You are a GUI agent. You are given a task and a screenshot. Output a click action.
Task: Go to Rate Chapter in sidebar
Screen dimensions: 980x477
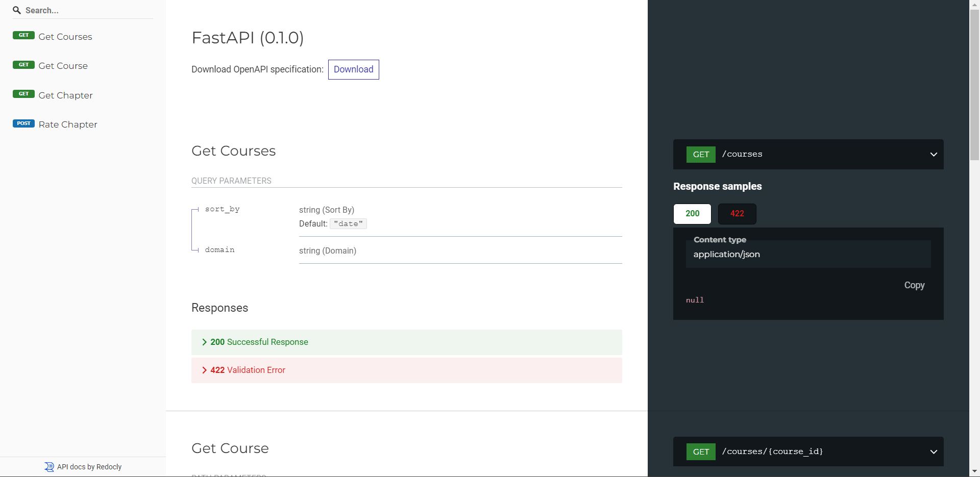68,124
